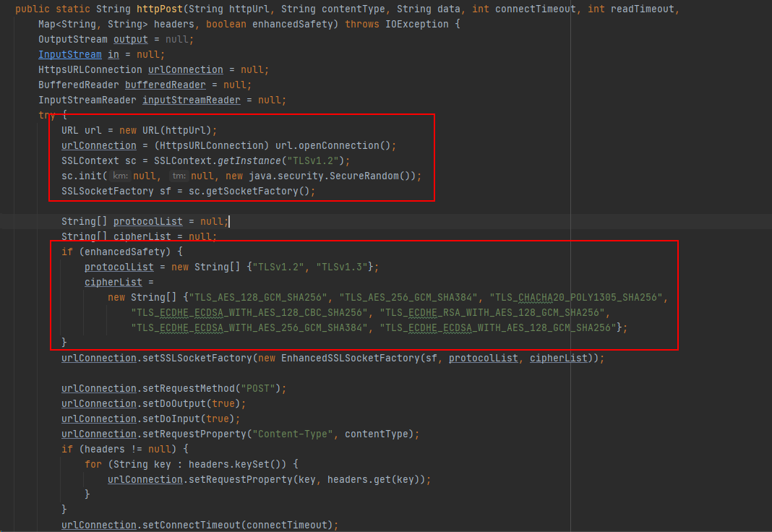The height and width of the screenshot is (532, 772).
Task: Click the url.openConnection() call
Action: pyautogui.click(x=333, y=146)
